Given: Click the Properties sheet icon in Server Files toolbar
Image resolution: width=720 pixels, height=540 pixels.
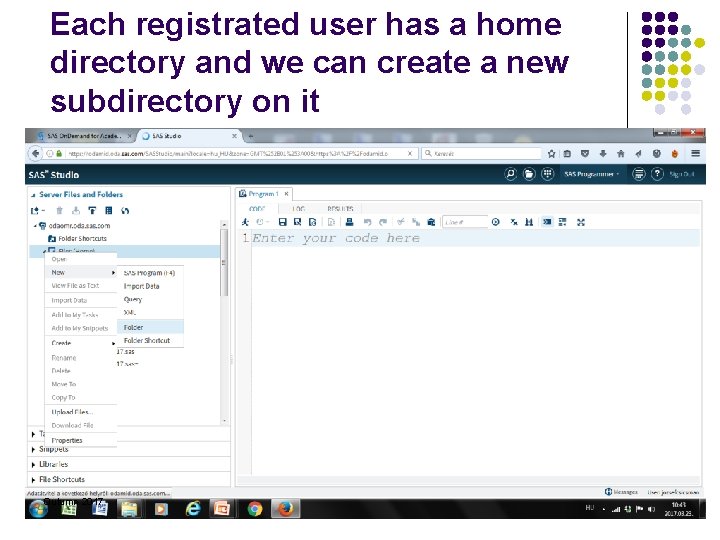Looking at the screenshot, I should (x=109, y=211).
